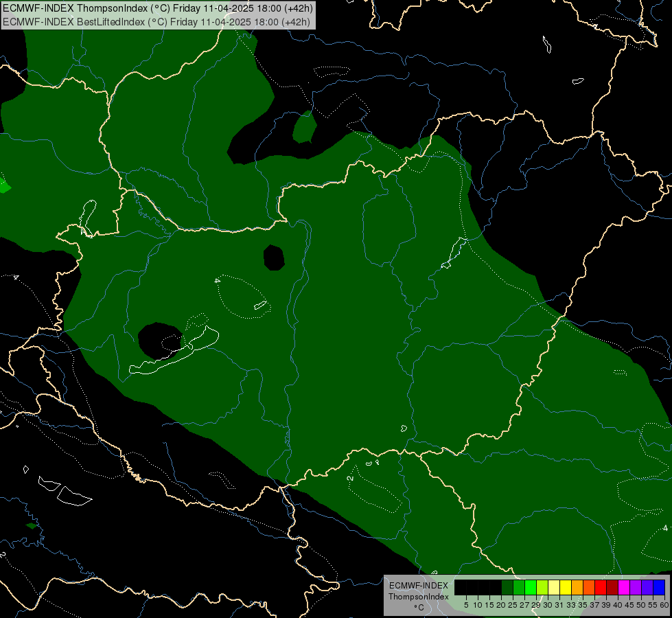The width and height of the screenshot is (672, 618).
Task: Click legend tick label 37
Action: coord(594,605)
